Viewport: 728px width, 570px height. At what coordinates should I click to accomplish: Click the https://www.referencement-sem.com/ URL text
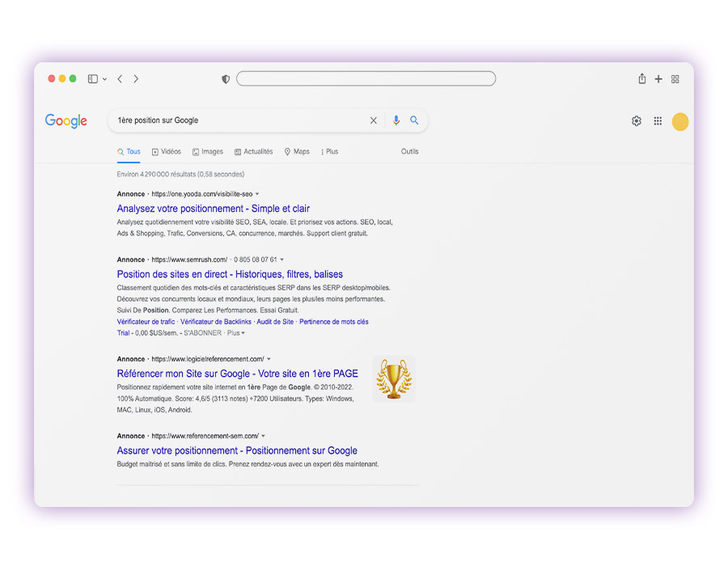point(205,436)
